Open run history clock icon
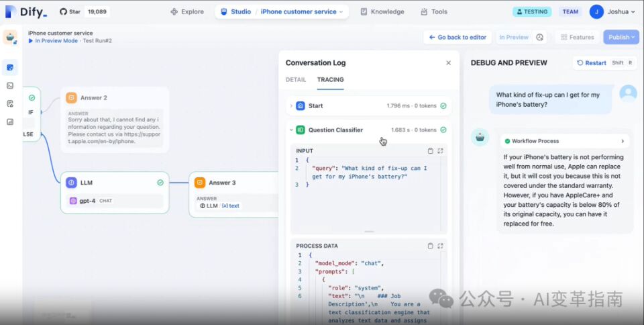 541,38
